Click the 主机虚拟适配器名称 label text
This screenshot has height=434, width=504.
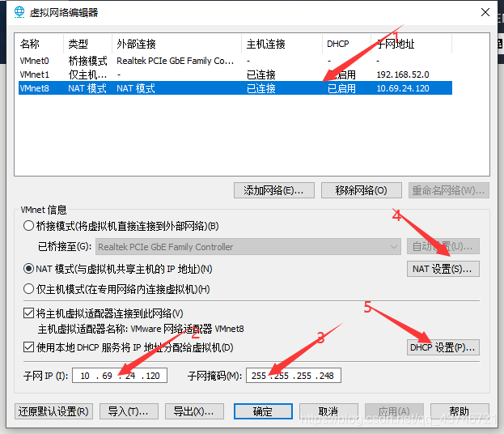point(83,329)
